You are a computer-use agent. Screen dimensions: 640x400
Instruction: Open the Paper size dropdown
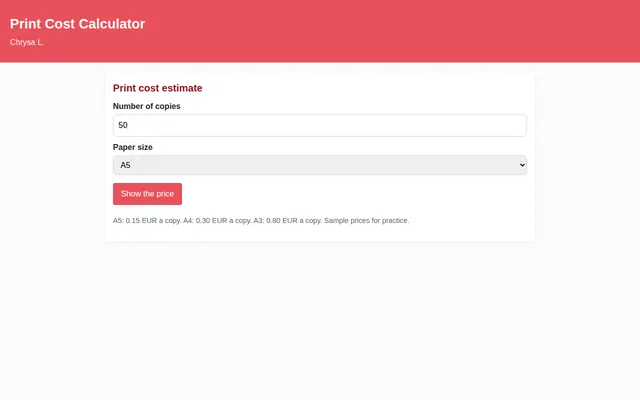pos(320,165)
